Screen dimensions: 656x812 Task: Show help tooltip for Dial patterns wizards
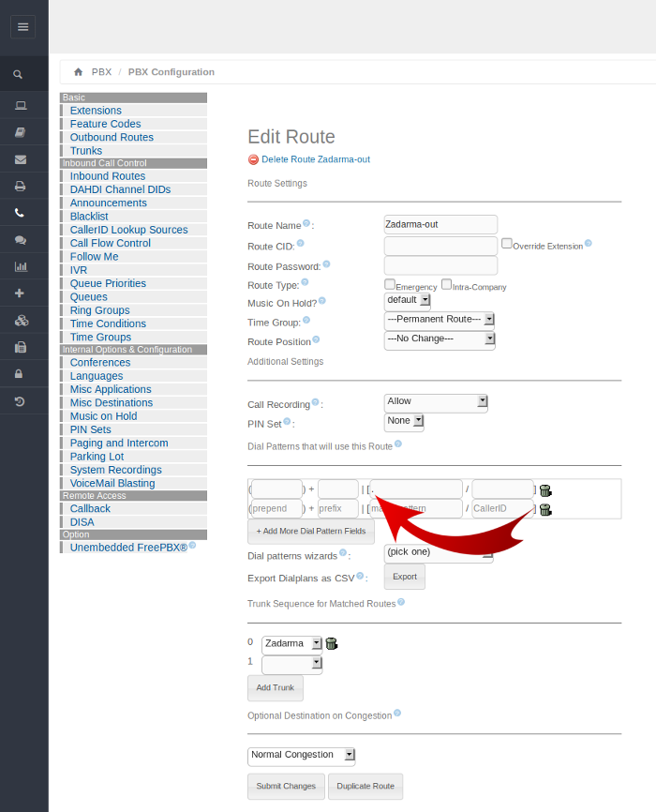[342, 553]
